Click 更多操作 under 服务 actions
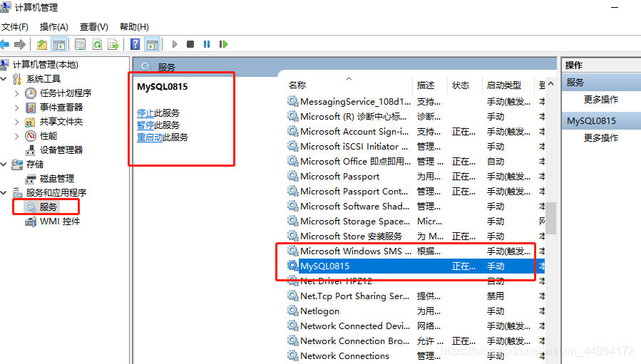Image resolution: width=641 pixels, height=364 pixels. (601, 99)
